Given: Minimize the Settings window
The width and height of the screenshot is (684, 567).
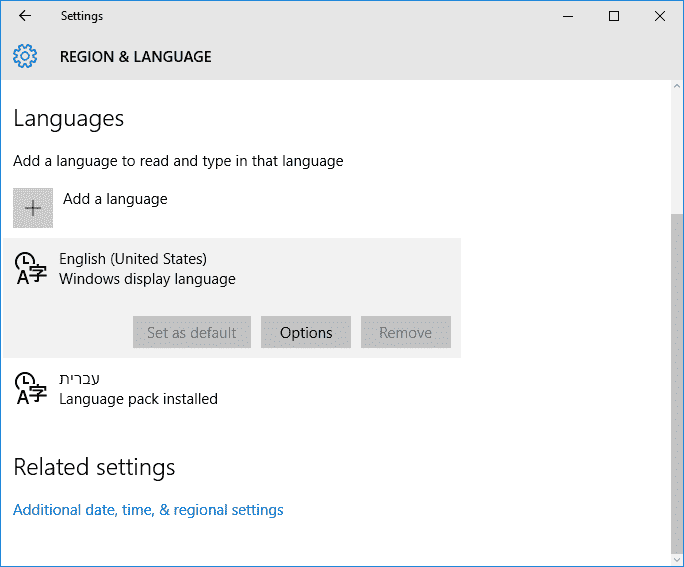Looking at the screenshot, I should [568, 16].
